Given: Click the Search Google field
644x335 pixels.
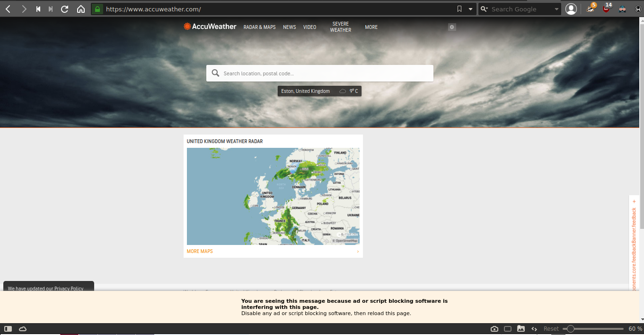Looking at the screenshot, I should (x=520, y=9).
